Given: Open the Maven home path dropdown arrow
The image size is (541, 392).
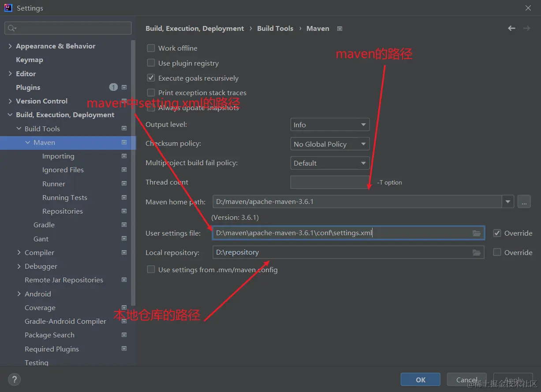Looking at the screenshot, I should [x=508, y=202].
